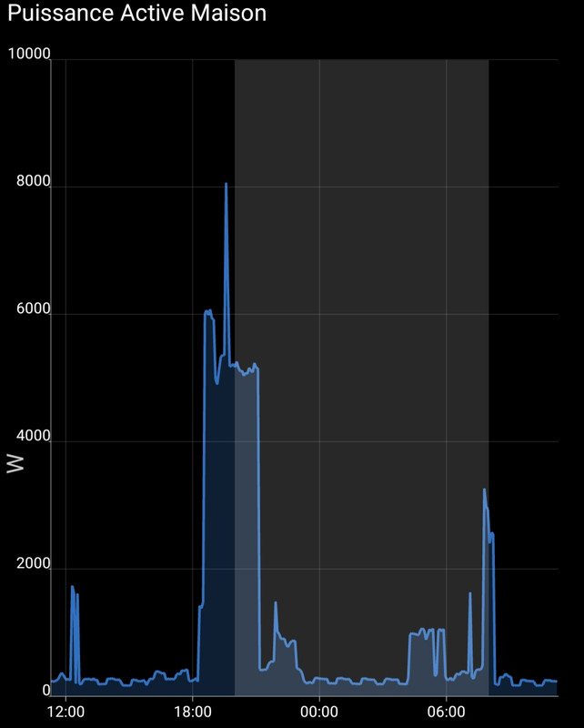
Task: Inspect the 8000 W peak on the graph
Action: [227, 185]
